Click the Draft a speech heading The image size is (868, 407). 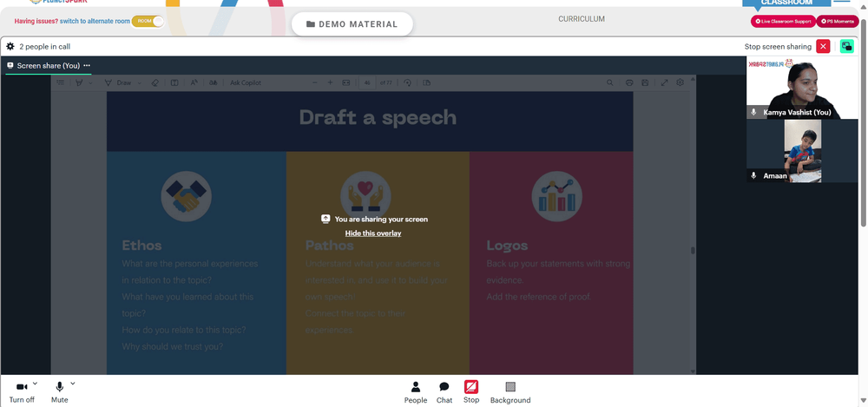(x=378, y=117)
